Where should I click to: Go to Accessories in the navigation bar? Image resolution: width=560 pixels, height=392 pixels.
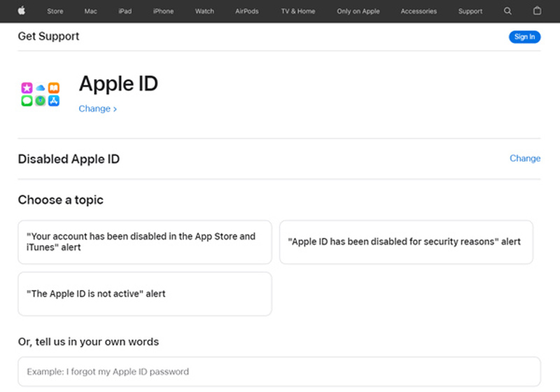coord(419,11)
